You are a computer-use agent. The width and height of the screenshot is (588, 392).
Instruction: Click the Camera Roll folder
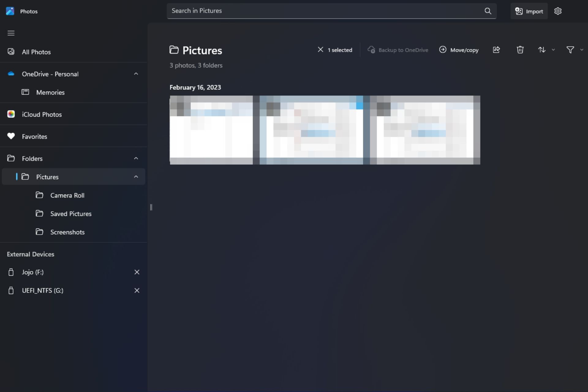coord(67,195)
